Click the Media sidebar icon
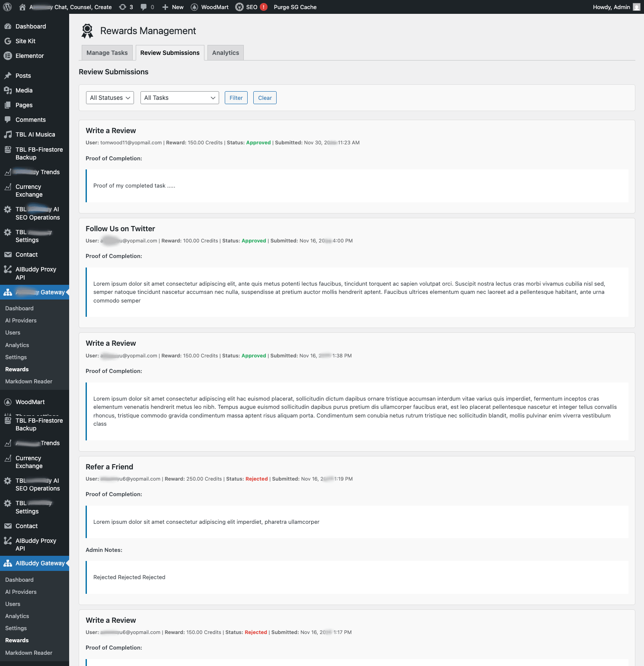 point(8,90)
